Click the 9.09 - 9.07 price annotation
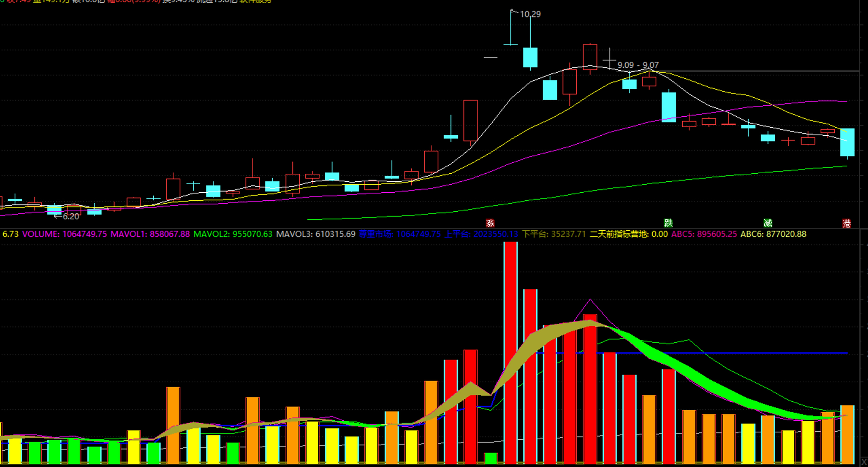868x467 pixels. tap(638, 65)
